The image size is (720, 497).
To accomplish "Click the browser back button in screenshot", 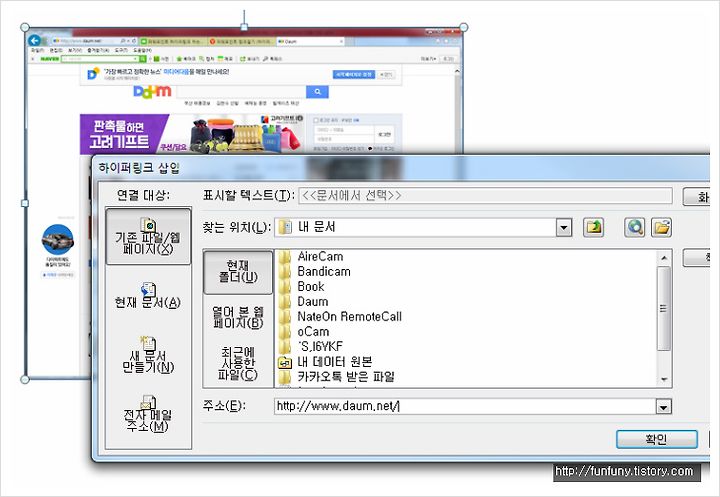I will click(34, 40).
